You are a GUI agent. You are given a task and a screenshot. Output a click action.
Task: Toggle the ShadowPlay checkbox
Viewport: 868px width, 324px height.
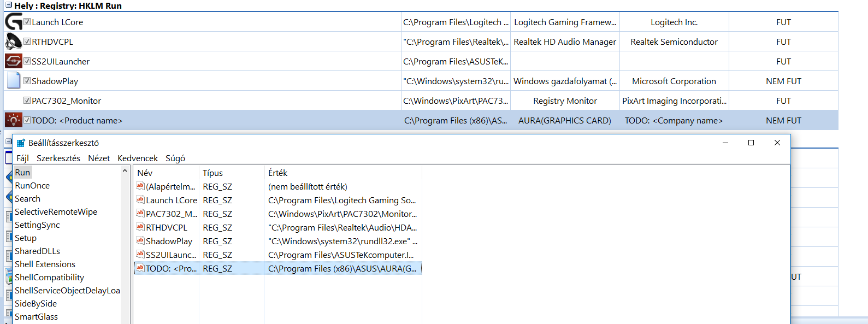click(27, 81)
